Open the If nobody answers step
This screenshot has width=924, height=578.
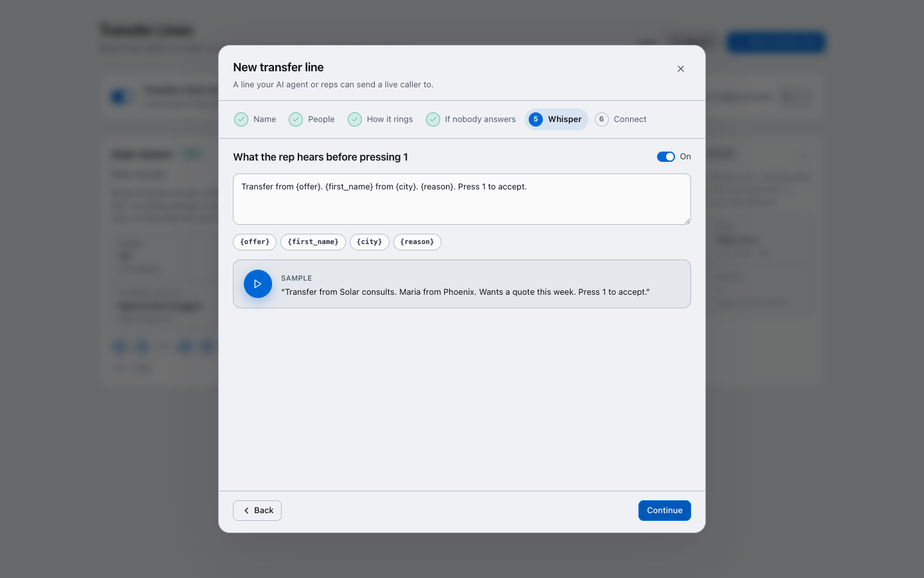(x=471, y=119)
